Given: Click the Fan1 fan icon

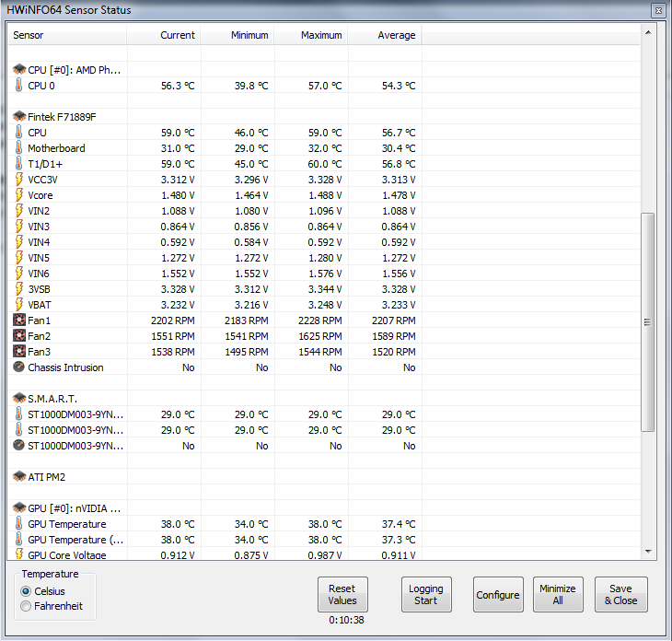Looking at the screenshot, I should [19, 320].
